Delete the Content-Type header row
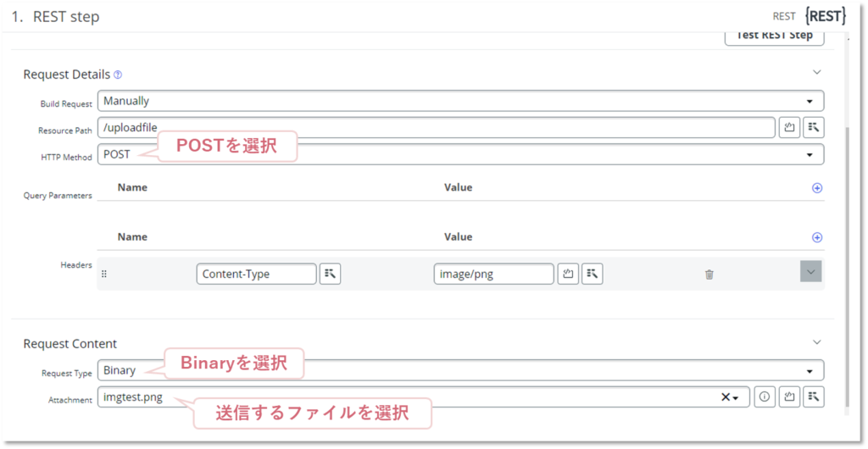The image size is (868, 449). [x=709, y=274]
